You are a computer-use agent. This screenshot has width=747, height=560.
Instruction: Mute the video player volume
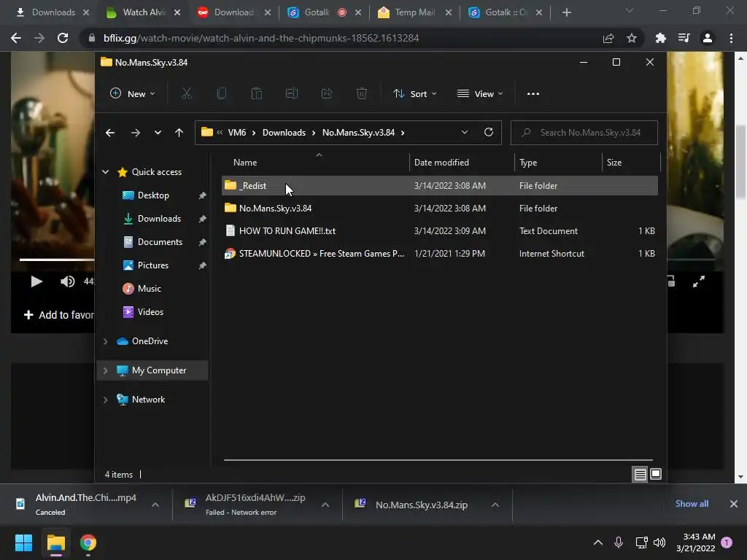click(x=68, y=281)
